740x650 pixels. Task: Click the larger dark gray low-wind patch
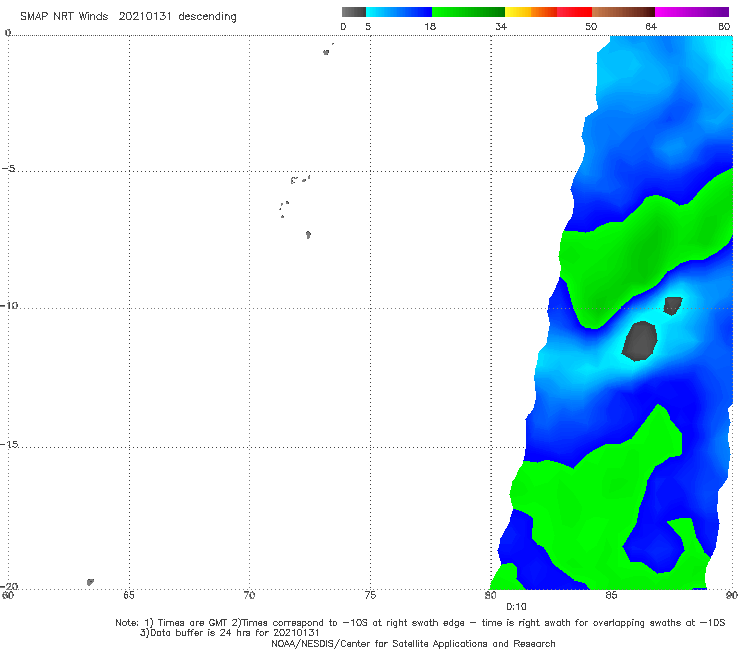(x=639, y=341)
